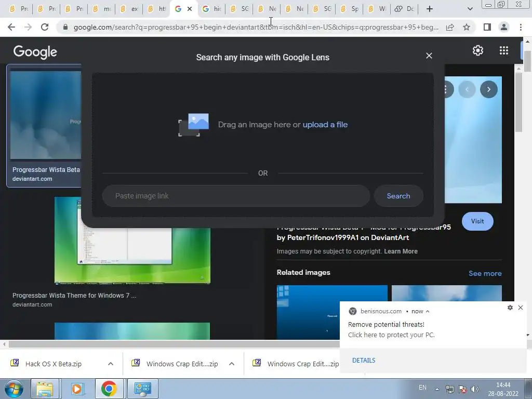The width and height of the screenshot is (532, 399).
Task: Open the Action Center flag icon
Action: point(462,390)
